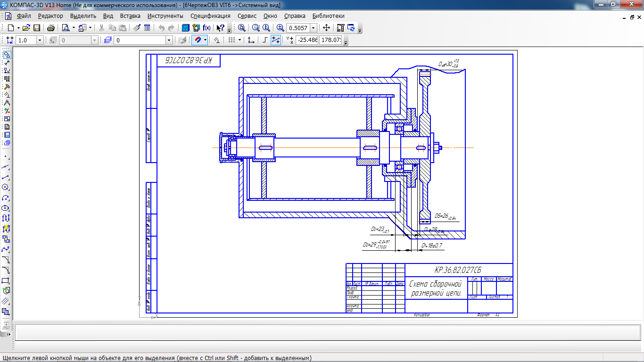The image size is (644, 362).
Task: Open the Файл menu
Action: 24,16
